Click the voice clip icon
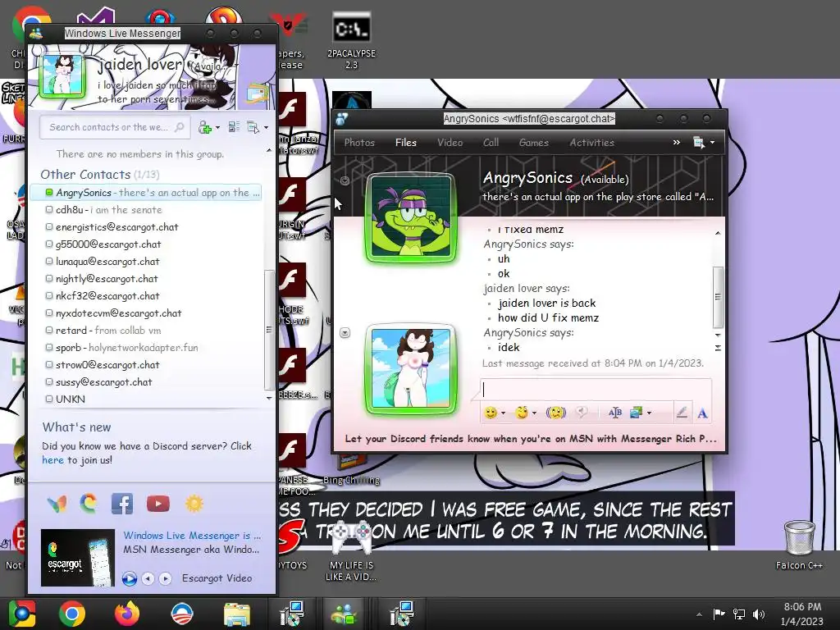The image size is (840, 630). pyautogui.click(x=582, y=412)
